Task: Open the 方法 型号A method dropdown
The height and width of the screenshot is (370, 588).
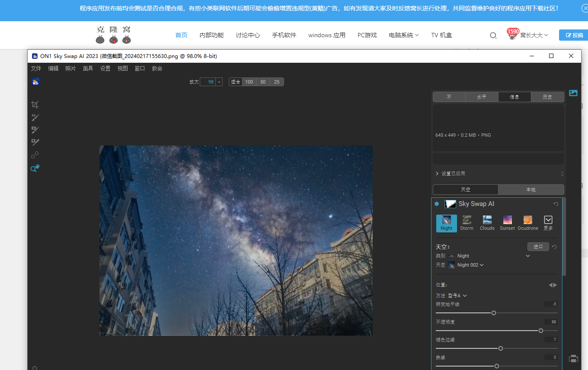Action: 465,296
